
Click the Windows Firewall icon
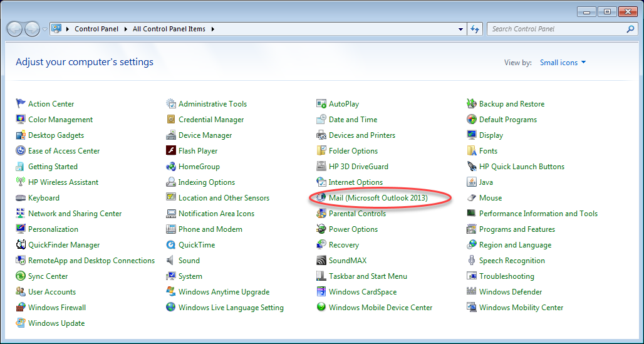click(21, 308)
